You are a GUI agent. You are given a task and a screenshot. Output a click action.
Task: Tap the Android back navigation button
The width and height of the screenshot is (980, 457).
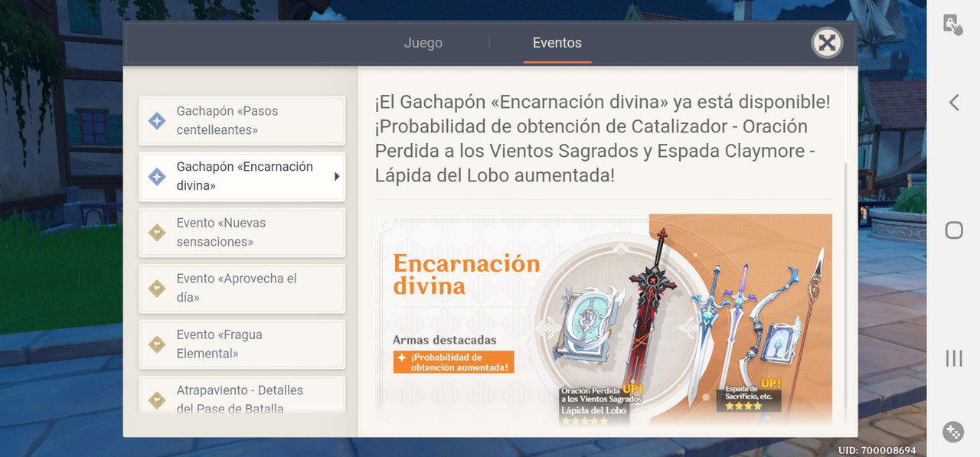click(953, 103)
